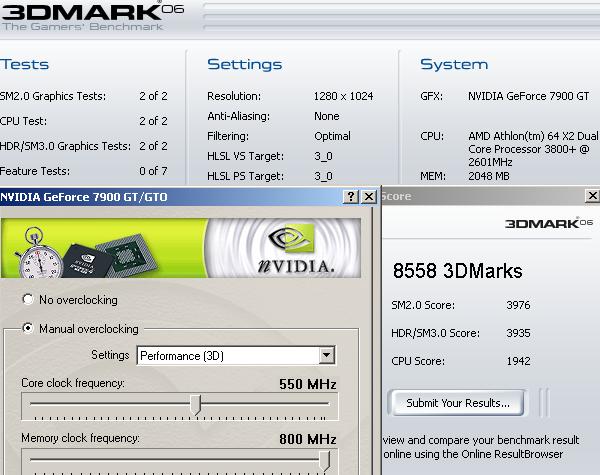Click the CPU Score value 1942
Screen dimensions: 600x475
click(x=518, y=361)
